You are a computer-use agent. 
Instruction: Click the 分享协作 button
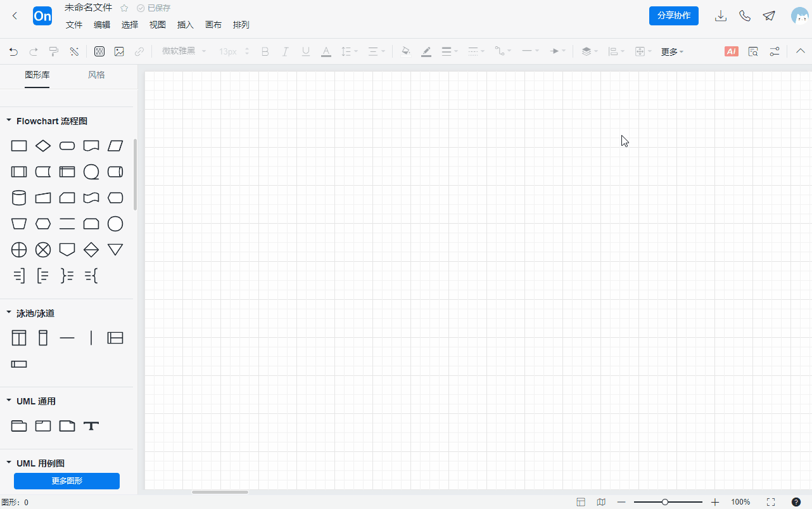[x=674, y=16]
